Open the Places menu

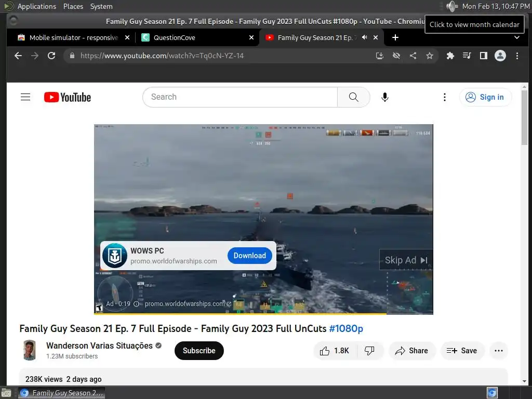pyautogui.click(x=73, y=6)
